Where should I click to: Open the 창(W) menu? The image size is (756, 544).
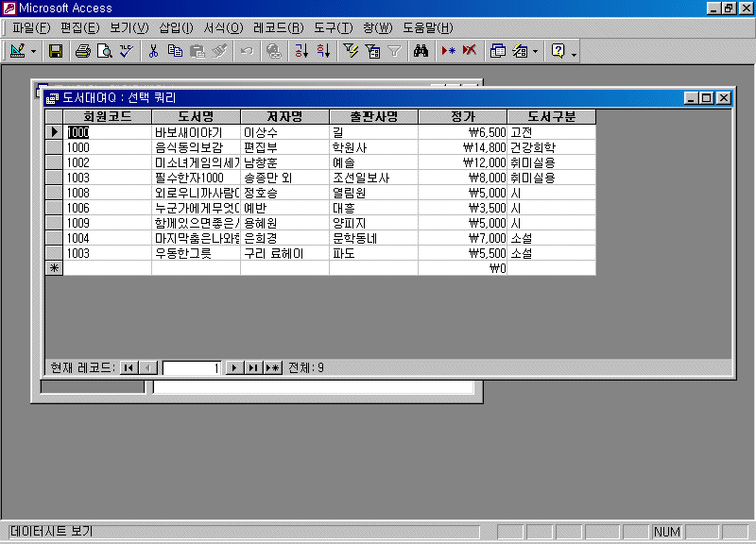click(x=378, y=28)
